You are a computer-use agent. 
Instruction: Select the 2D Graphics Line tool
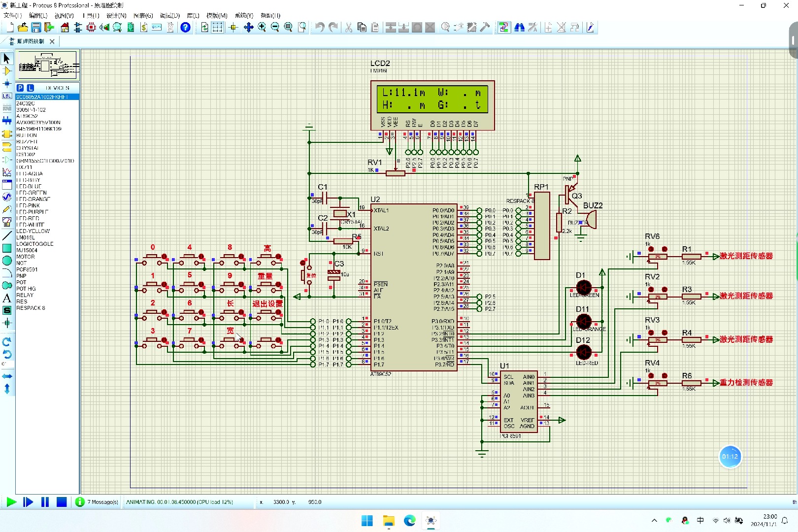pos(6,236)
